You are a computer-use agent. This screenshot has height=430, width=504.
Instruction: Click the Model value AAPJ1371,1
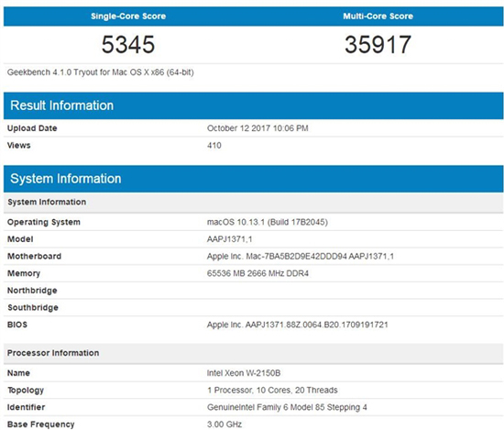(229, 239)
